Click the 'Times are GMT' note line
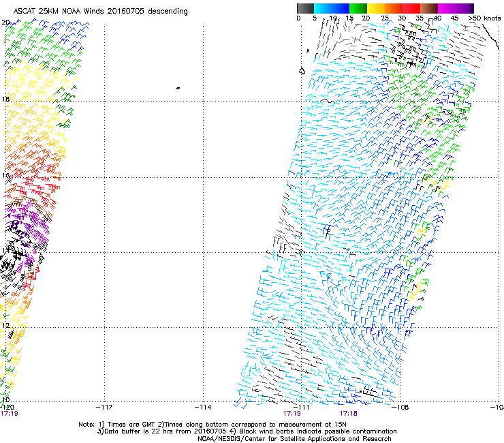The height and width of the screenshot is (443, 504). click(x=212, y=425)
